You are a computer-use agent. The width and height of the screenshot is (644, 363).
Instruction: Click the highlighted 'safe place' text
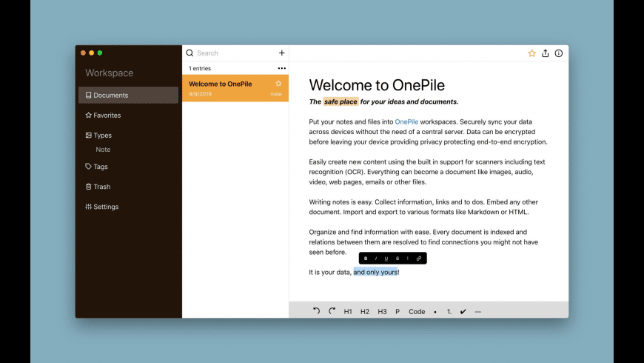[341, 101]
